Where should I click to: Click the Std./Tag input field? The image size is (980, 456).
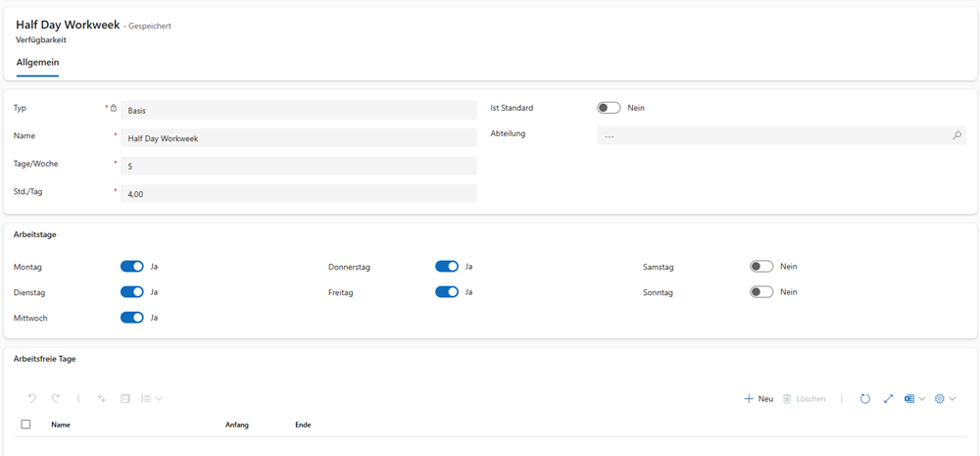[x=298, y=194]
